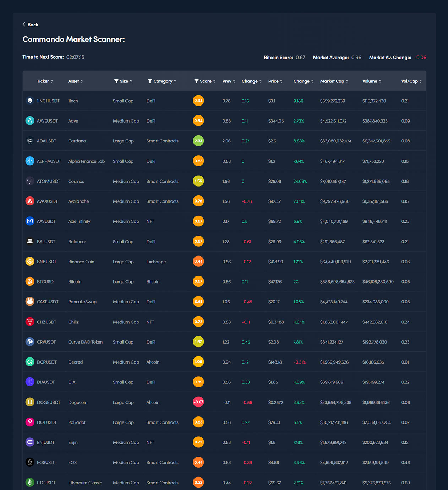Click the Avalanche red logo icon
Screen dimensions: 448x490
30,201
